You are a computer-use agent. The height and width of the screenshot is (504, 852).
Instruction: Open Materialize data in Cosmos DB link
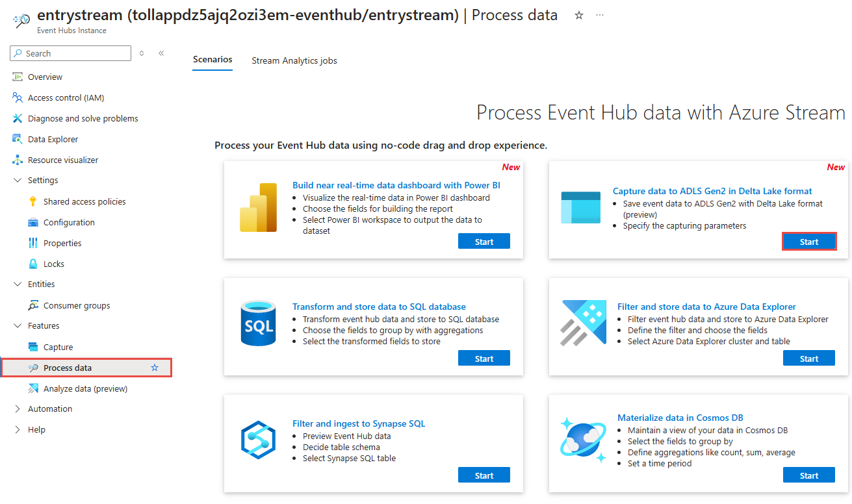680,418
